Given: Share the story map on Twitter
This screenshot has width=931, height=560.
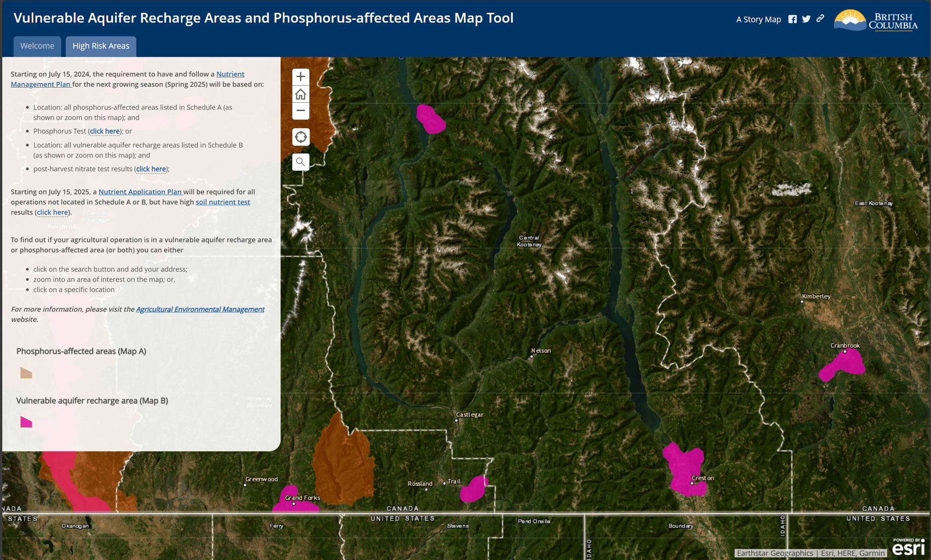Looking at the screenshot, I should tap(806, 19).
